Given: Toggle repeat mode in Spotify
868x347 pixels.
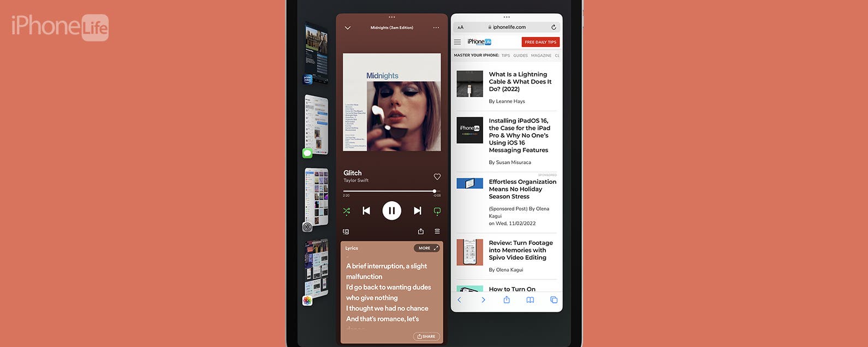Looking at the screenshot, I should [x=437, y=211].
